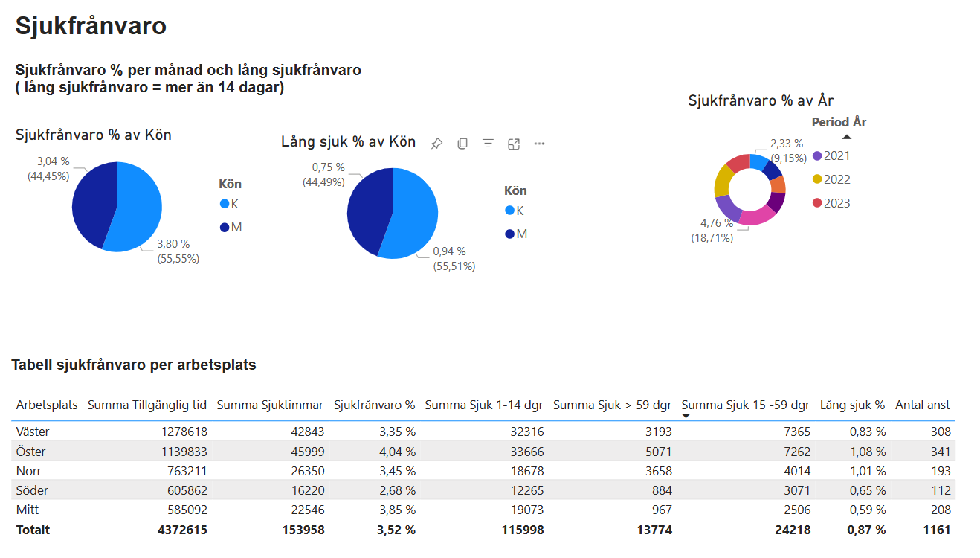Choose 2023 legend marker
Viewport: 980px width, 558px height.
[x=817, y=203]
